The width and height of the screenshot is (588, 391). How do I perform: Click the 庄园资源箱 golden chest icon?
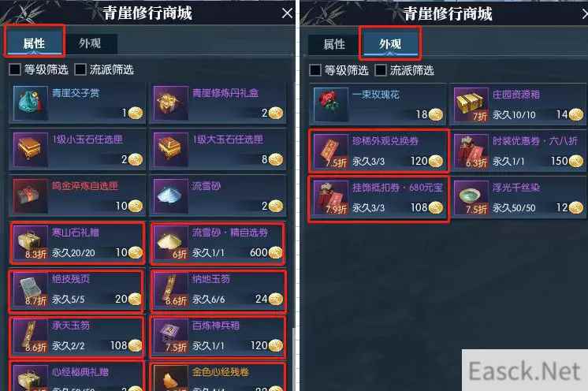click(471, 105)
